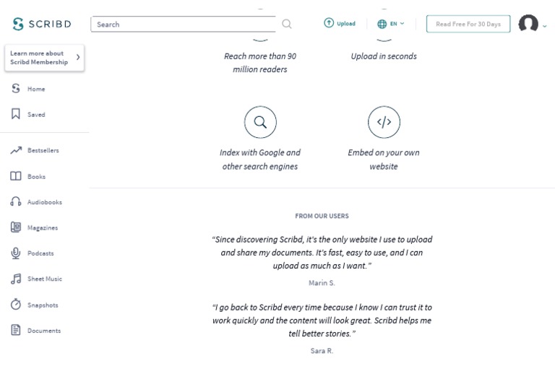Screen dimensions: 555x392
Task: Open Saved in the sidebar
Action: (x=35, y=115)
